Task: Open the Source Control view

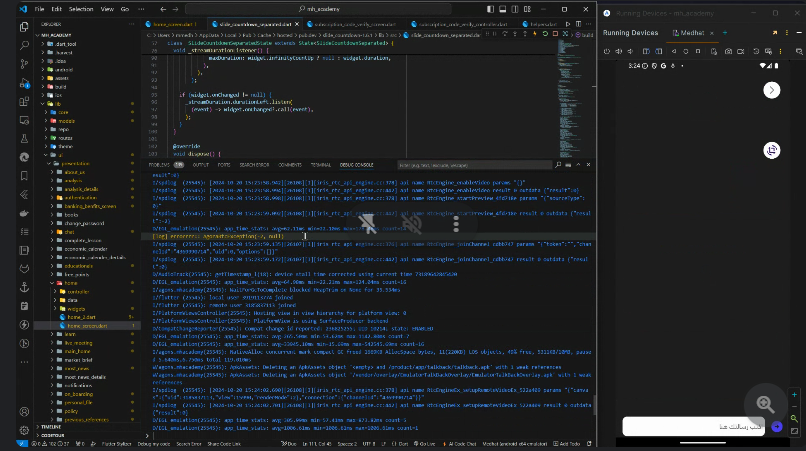Action: click(x=24, y=64)
